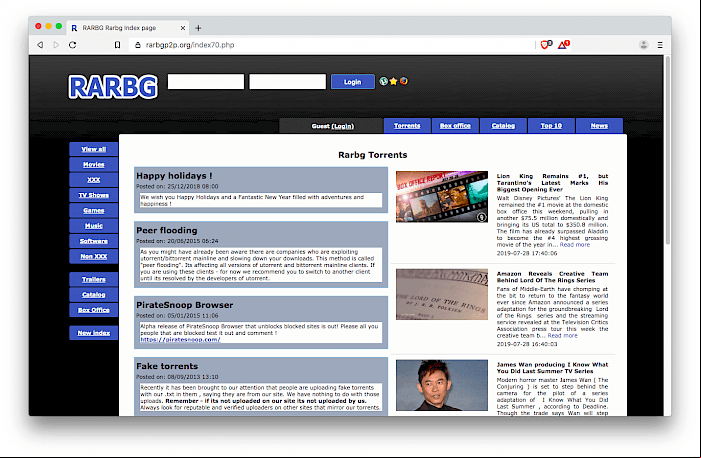
Task: Click Read more on Lord of the Rings article
Action: [562, 335]
